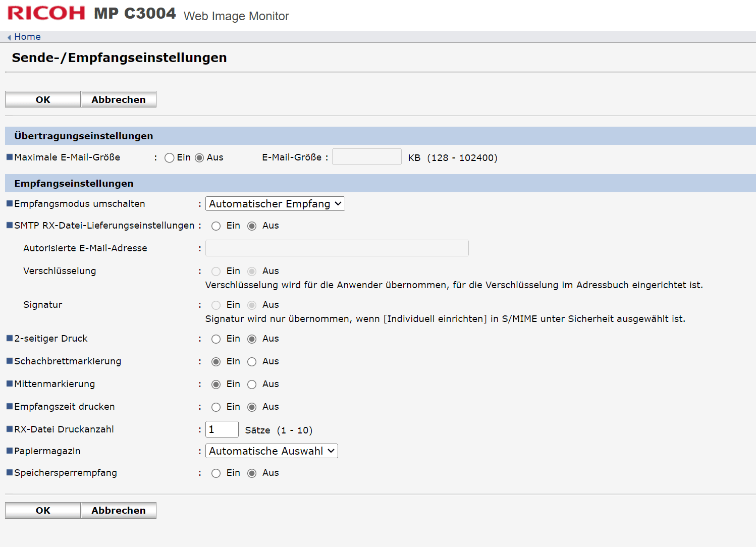Click the top Abbrechen button
756x547 pixels.
(x=119, y=99)
